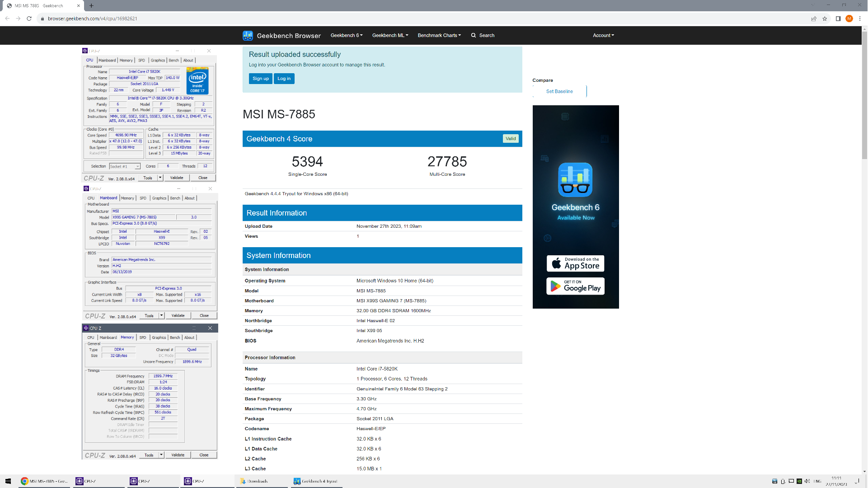Viewport: 868px width, 488px height.
Task: Click the volume speaker icon in the tray
Action: coord(807,481)
